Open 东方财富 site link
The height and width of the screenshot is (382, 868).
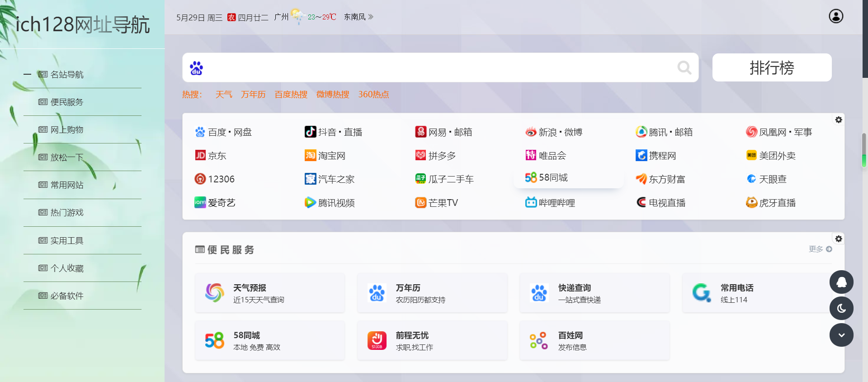pos(660,179)
